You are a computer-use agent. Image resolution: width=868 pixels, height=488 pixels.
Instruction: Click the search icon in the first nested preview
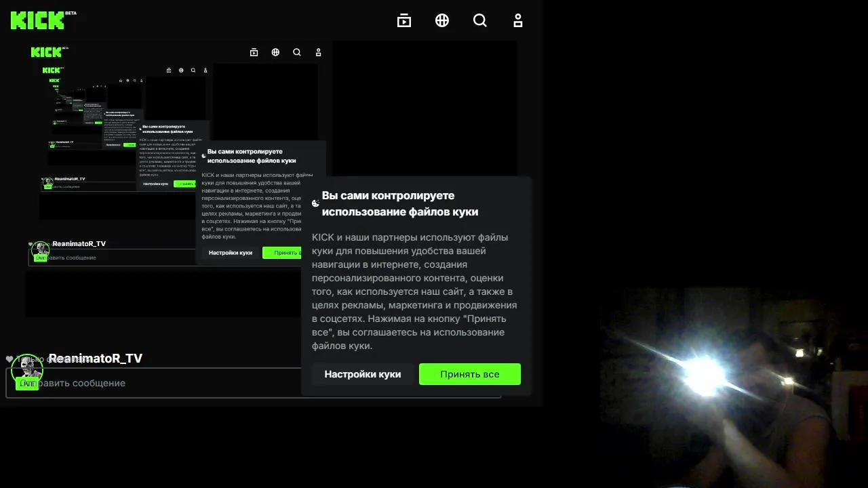297,52
